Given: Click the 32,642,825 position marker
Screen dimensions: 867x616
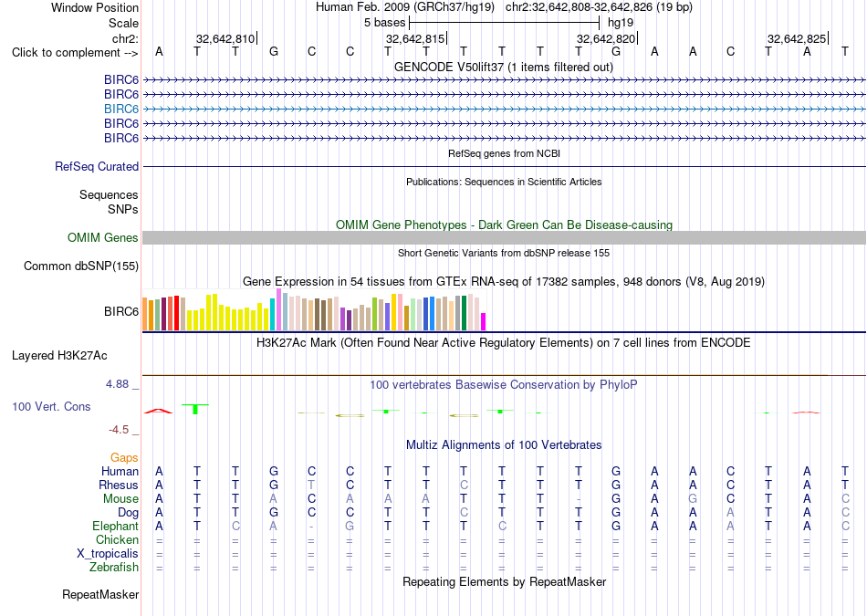Looking at the screenshot, I should pos(797,38).
